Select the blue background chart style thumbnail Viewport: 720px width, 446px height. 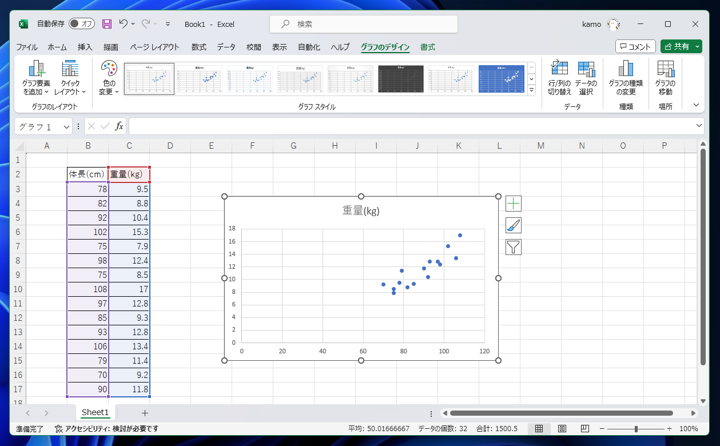coord(501,79)
